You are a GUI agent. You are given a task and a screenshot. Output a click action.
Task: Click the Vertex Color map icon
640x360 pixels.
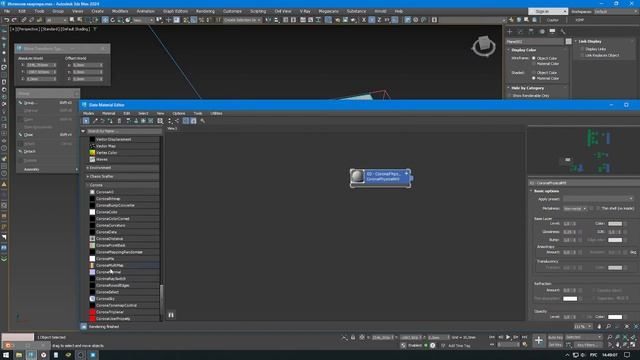(92, 153)
